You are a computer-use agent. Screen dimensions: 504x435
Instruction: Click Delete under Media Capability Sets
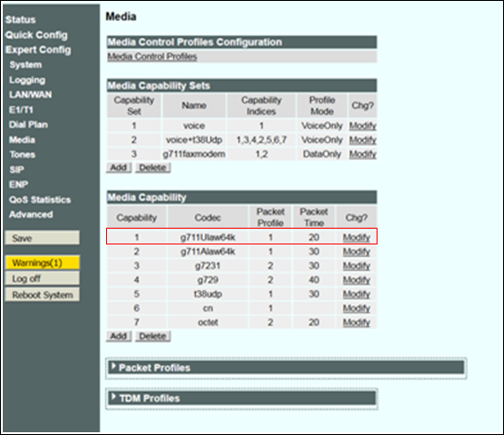pos(153,167)
